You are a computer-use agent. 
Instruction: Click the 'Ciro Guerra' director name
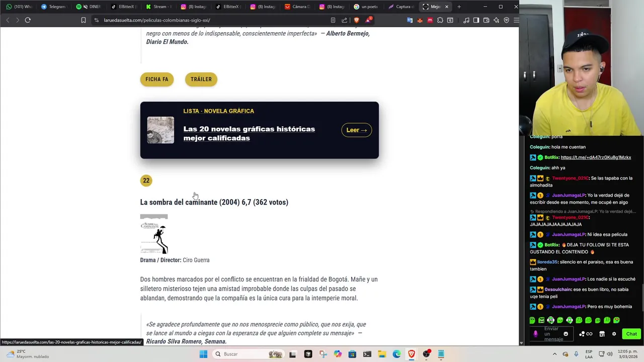[x=196, y=260]
